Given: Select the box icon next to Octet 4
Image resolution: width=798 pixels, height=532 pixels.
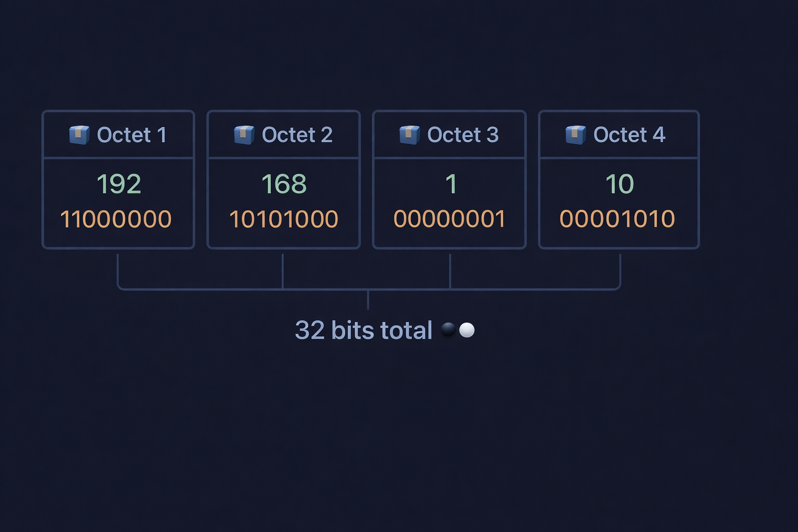Looking at the screenshot, I should (576, 135).
